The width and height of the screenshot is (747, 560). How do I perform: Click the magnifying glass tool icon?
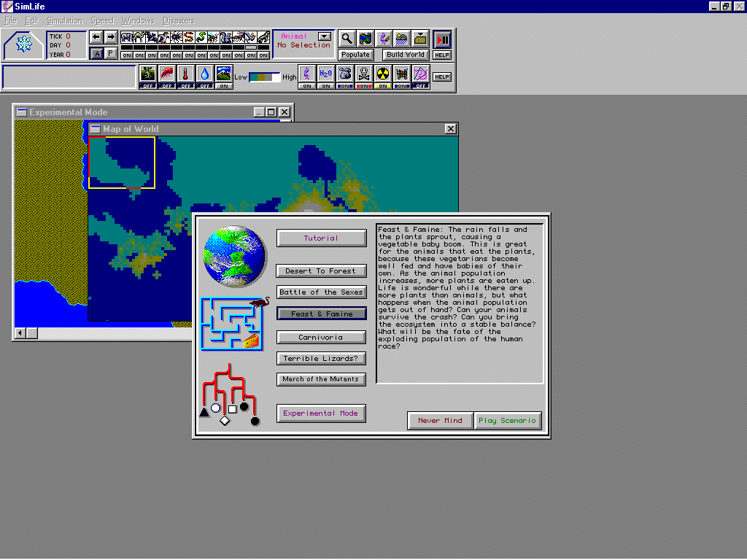pos(347,39)
